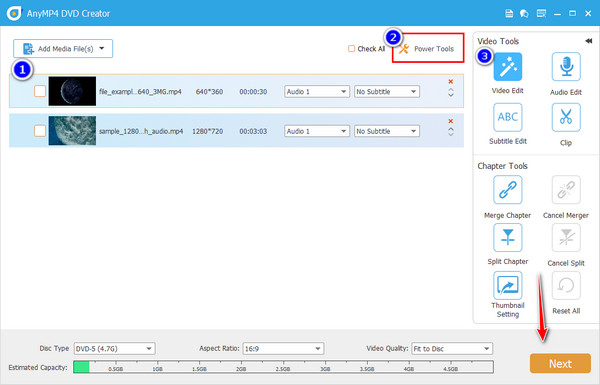
Task: Remove sample_1280..h_audio.mp4 with red X
Action: 451,121
